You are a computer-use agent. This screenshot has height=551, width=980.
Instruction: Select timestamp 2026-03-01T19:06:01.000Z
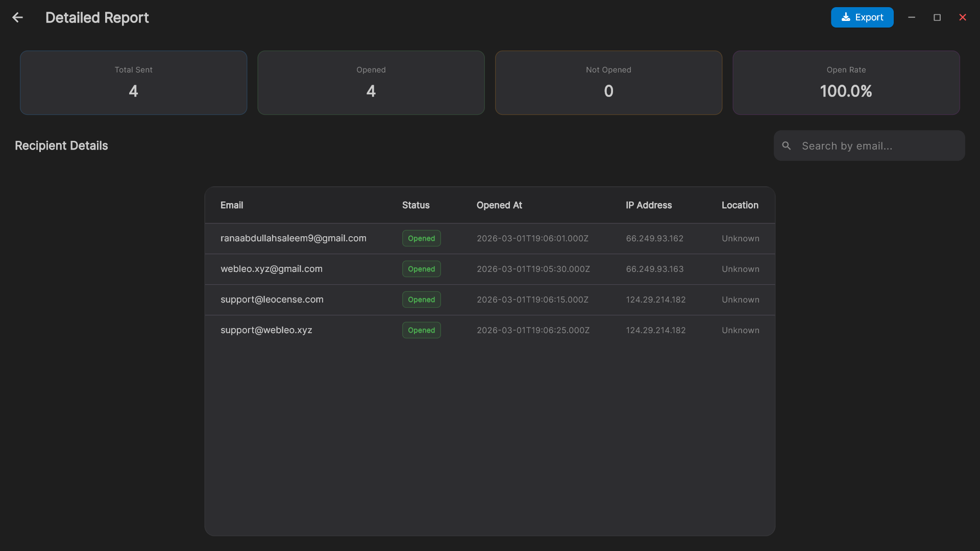point(533,238)
